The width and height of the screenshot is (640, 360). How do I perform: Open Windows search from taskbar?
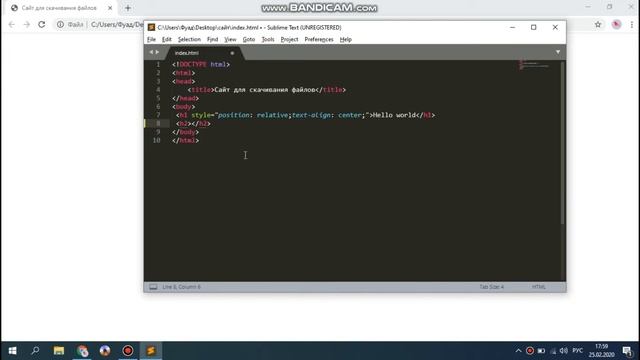click(36, 351)
